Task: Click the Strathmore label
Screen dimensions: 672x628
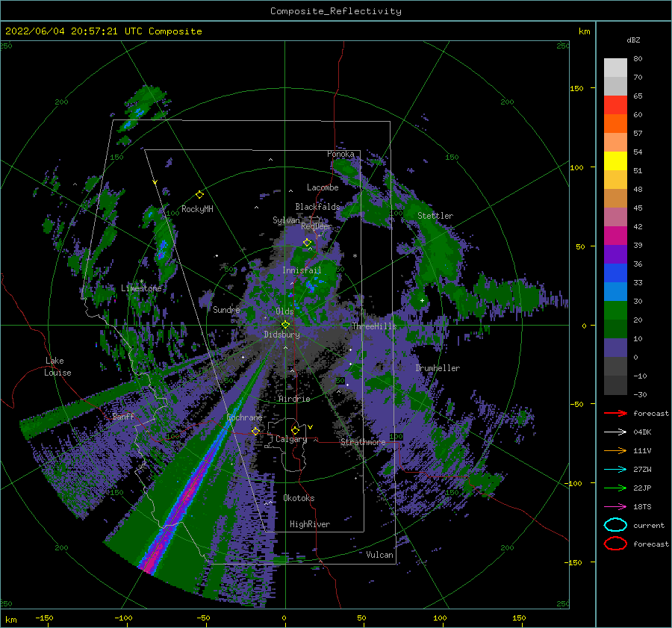Action: pyautogui.click(x=363, y=442)
